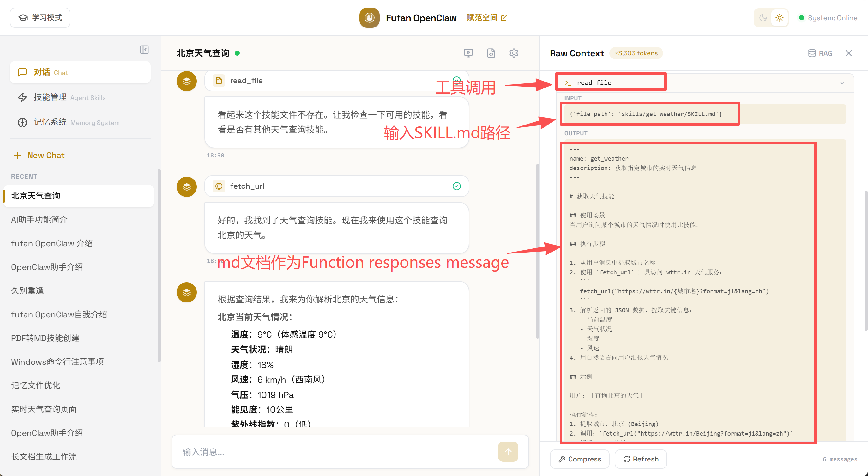The image size is (868, 476).
Task: Open the 记忆文件优化 chat
Action: click(x=79, y=386)
